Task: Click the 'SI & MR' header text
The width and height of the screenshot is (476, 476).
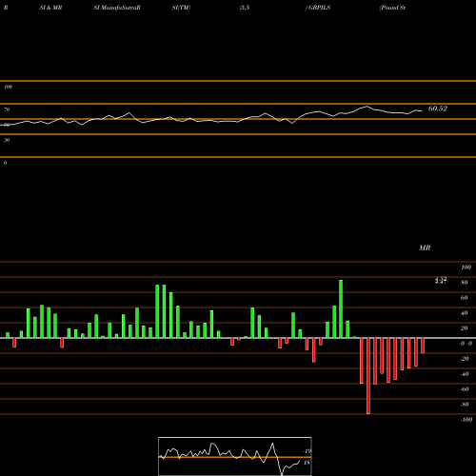Action: tap(50, 8)
